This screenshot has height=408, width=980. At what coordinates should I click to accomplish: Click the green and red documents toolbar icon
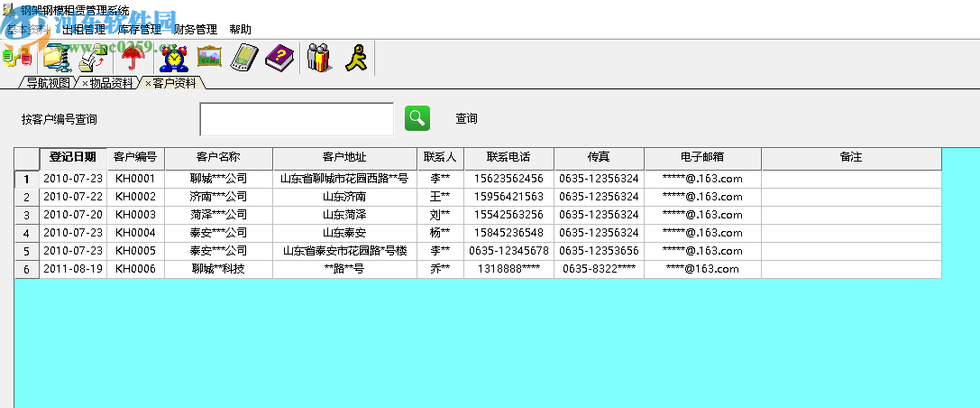coord(17,58)
